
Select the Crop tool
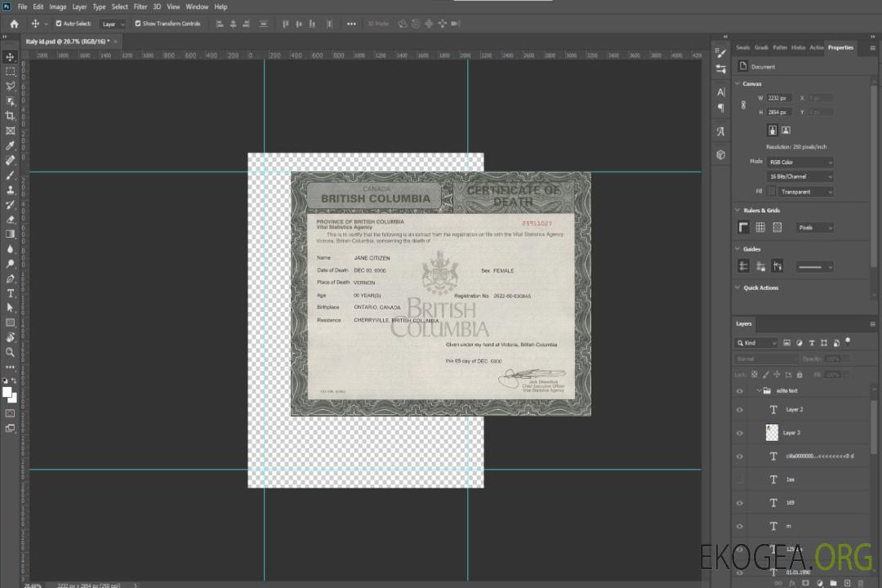[10, 116]
